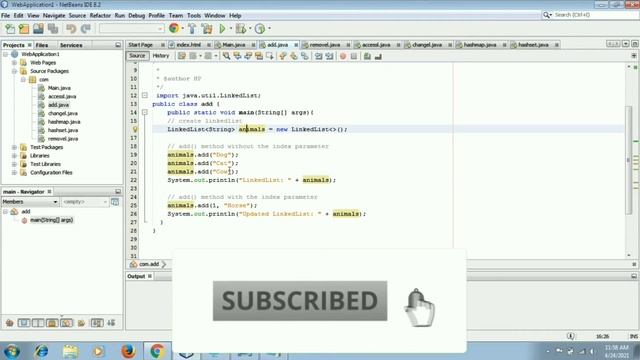Collapse the Source Packages node
This screenshot has width=640, height=360.
14,71
